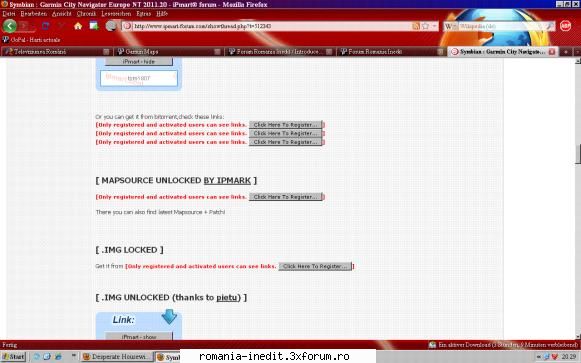Image resolution: width=581 pixels, height=363 pixels.
Task: Switch to the Garmin Maps tab
Action: coord(169,51)
